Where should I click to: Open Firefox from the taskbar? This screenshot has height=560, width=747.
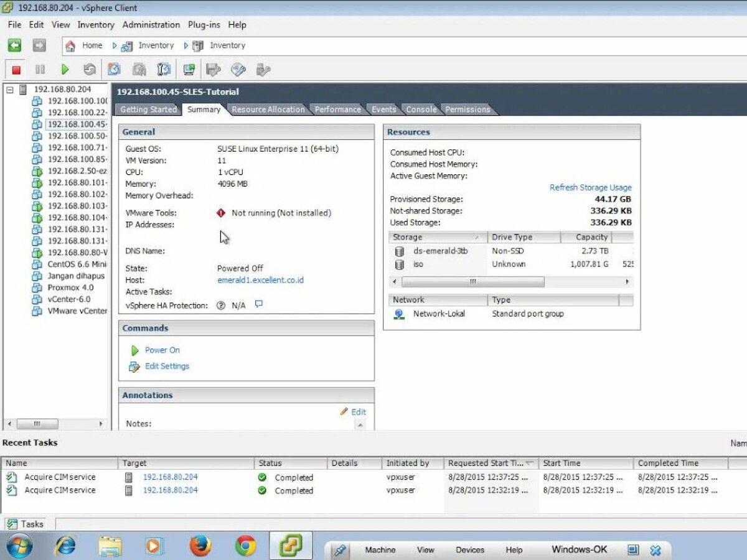(200, 546)
